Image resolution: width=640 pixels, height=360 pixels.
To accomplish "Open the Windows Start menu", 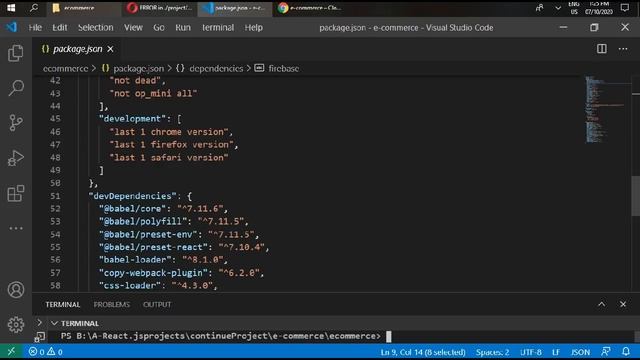I will point(11,8).
